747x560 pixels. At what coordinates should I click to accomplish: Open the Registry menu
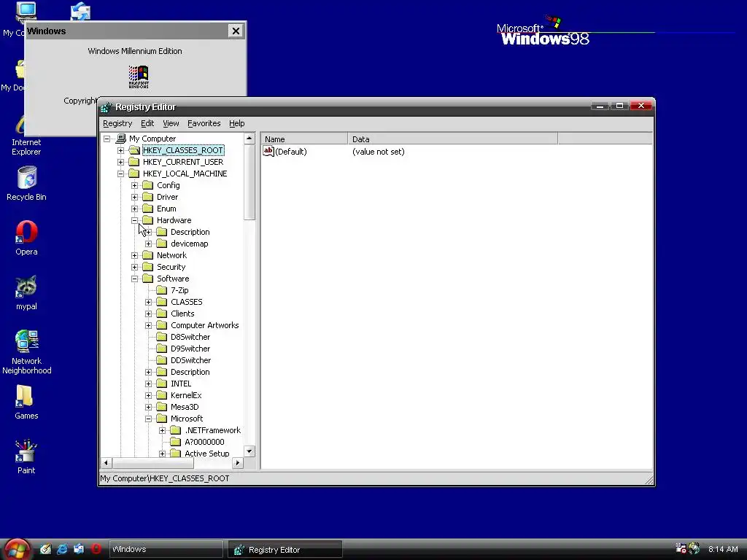pyautogui.click(x=117, y=123)
